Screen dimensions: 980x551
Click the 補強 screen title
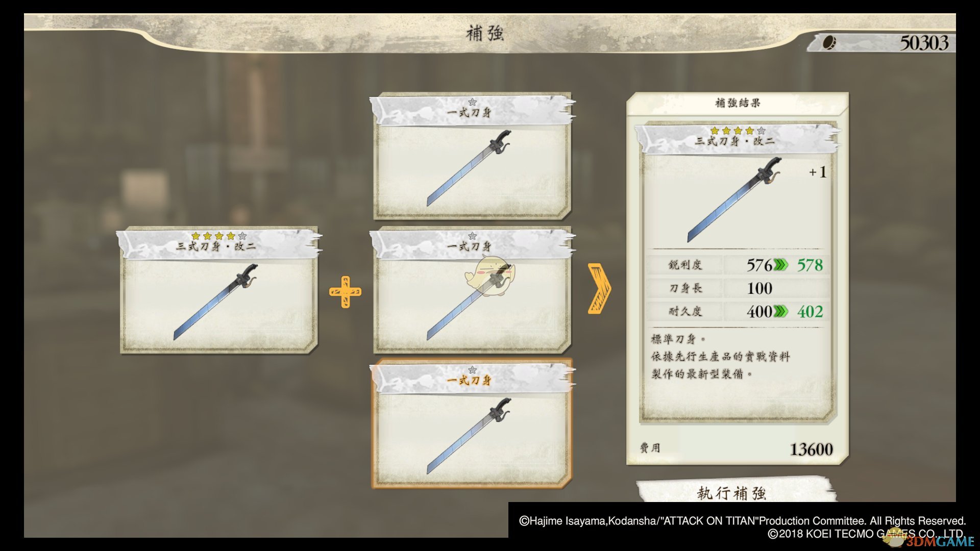[485, 34]
